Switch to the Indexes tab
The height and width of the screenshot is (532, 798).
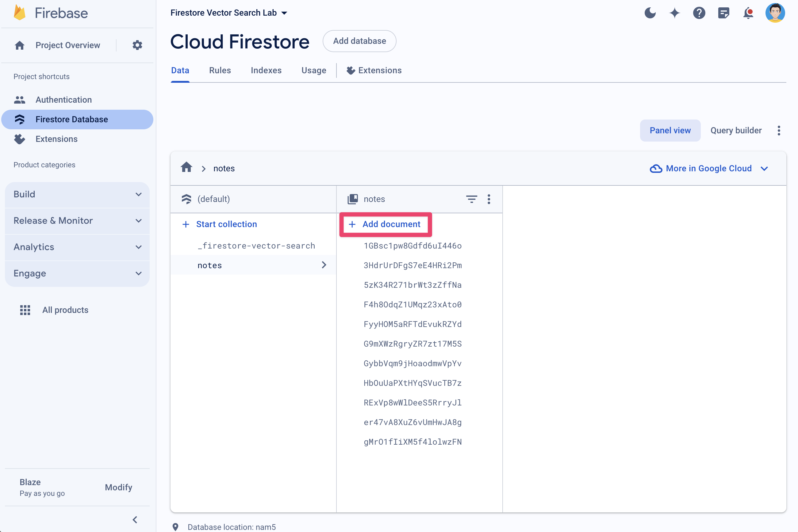pos(266,70)
